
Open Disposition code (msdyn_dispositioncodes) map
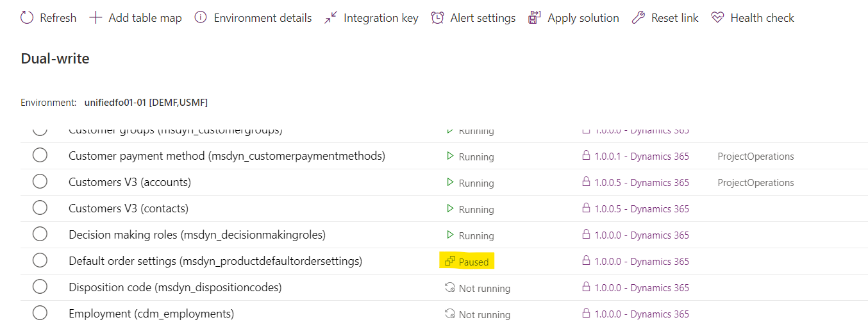pyautogui.click(x=175, y=287)
